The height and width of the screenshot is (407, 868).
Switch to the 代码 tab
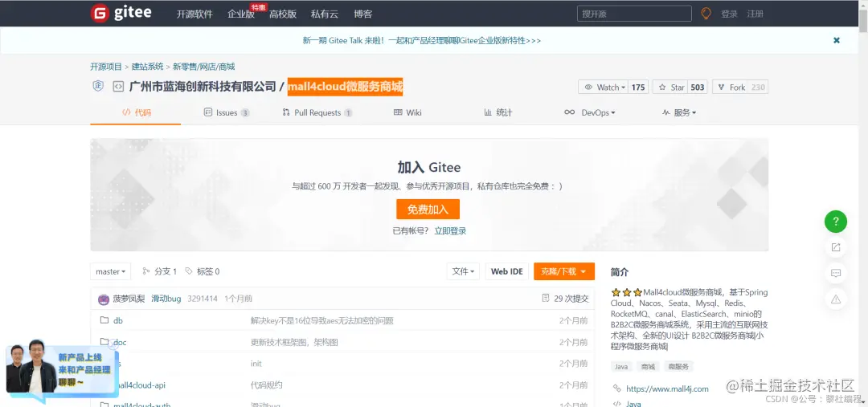pyautogui.click(x=136, y=112)
